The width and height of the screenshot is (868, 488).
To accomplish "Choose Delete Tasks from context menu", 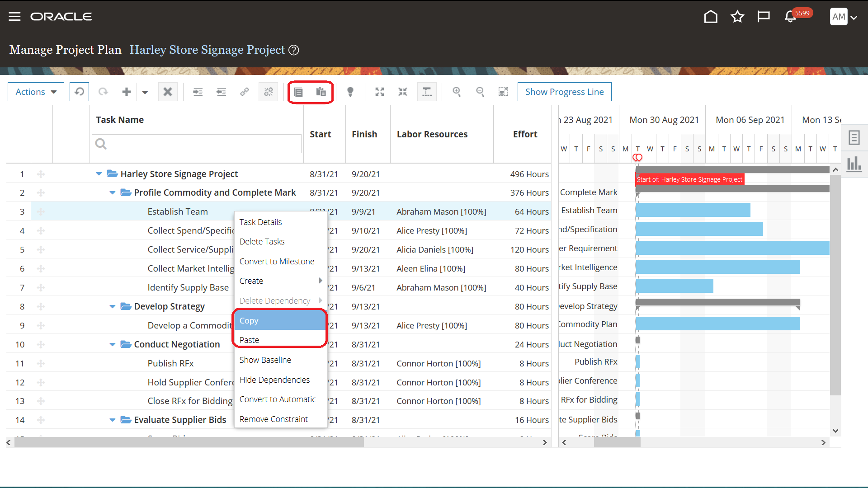I will [x=280, y=241].
